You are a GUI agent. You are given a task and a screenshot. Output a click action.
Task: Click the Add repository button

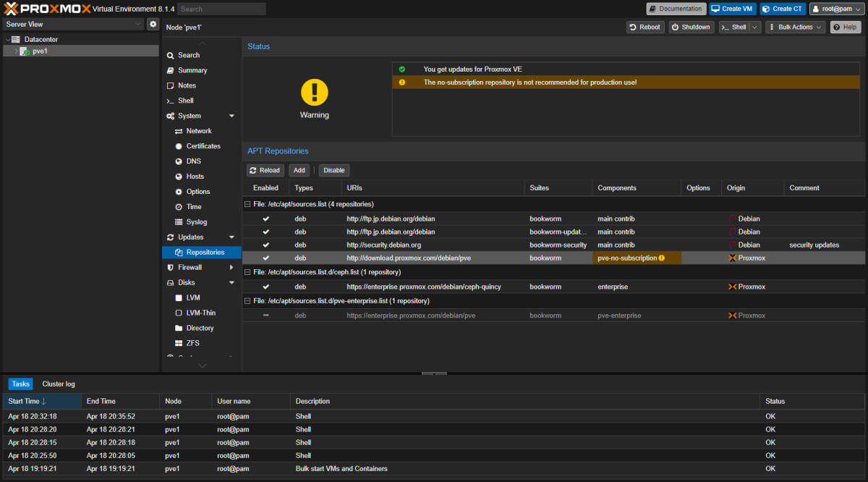coord(299,170)
